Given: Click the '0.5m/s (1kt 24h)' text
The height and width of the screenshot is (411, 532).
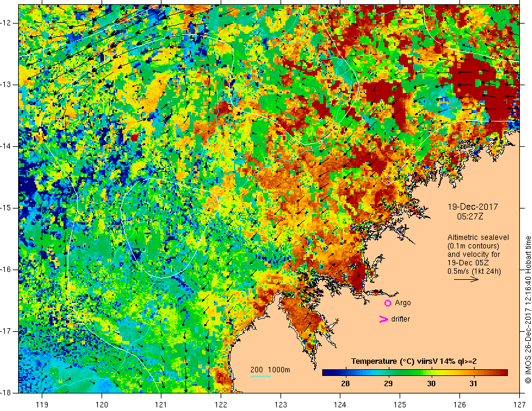Looking at the screenshot, I should (474, 271).
